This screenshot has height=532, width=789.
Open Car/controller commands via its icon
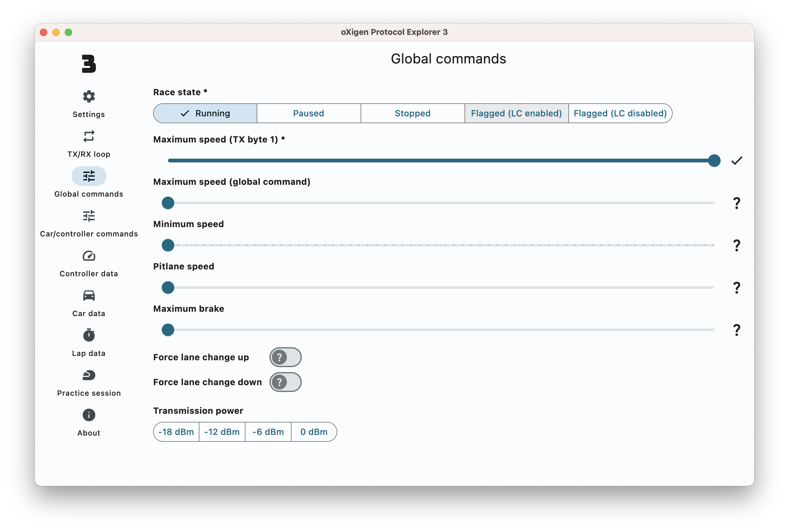coord(89,216)
